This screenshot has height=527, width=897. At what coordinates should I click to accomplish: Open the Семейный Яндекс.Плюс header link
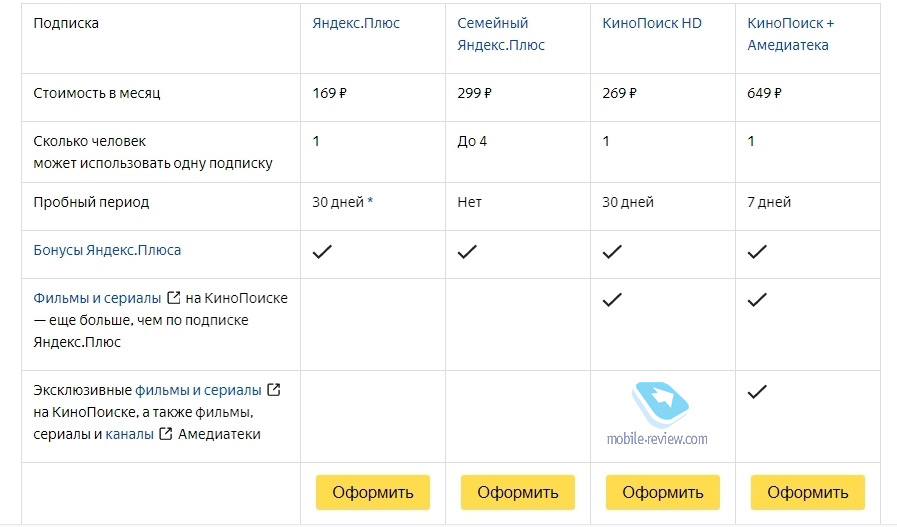(x=501, y=34)
